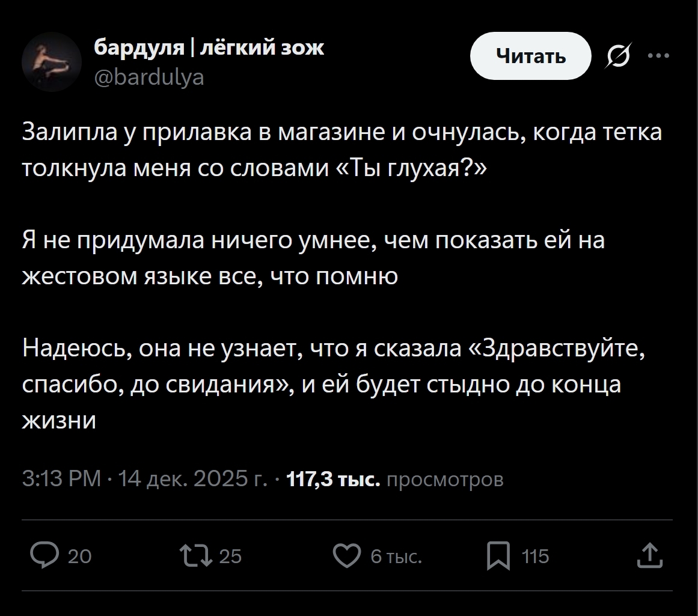Click the paragraph starting "Надеюсь, она не узнает"
The height and width of the screenshot is (616, 698).
[x=334, y=385]
